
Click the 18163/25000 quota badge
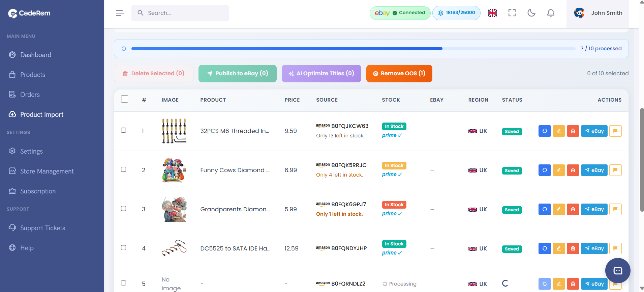tap(456, 13)
